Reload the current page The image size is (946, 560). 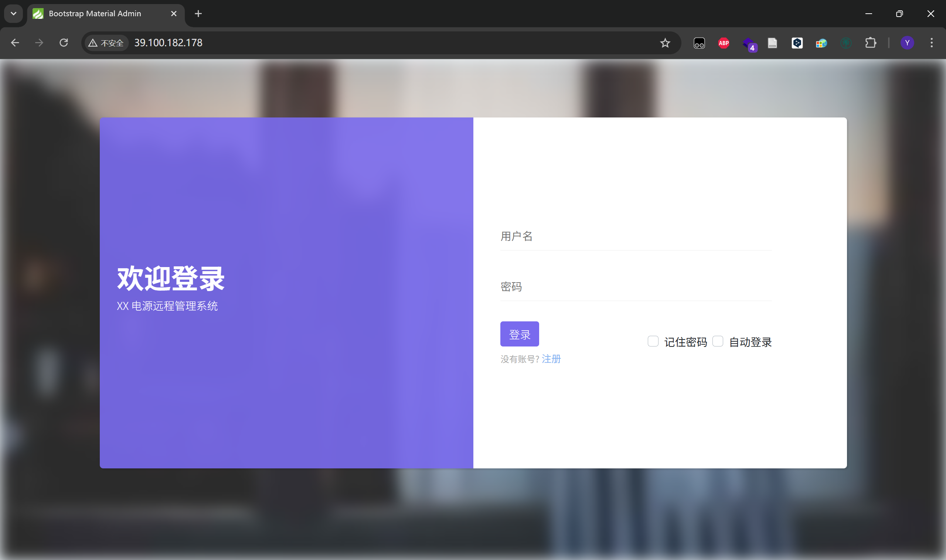64,43
